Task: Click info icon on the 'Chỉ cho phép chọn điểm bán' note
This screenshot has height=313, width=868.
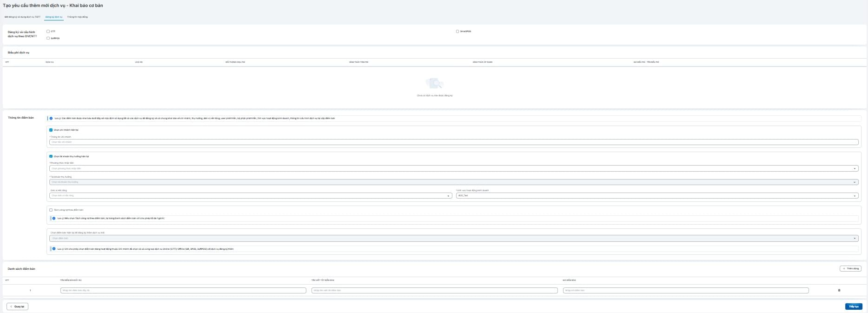Action: pyautogui.click(x=54, y=249)
